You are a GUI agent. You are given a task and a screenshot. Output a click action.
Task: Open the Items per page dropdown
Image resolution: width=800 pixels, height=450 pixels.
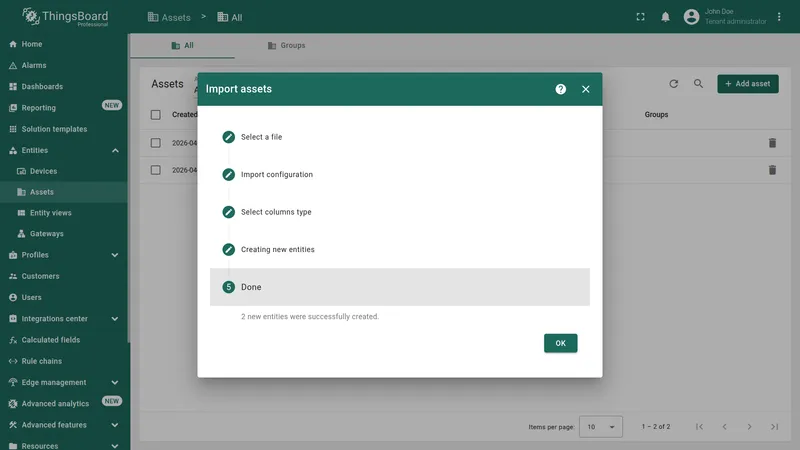click(x=601, y=427)
